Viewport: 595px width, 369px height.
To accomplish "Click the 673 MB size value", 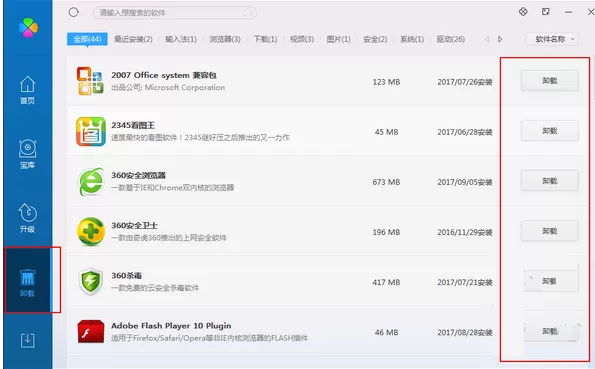I will point(386,182).
